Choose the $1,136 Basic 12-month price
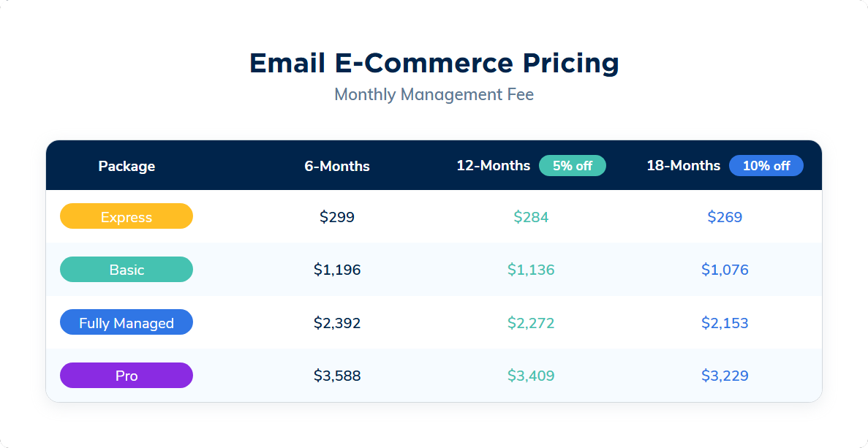This screenshot has width=868, height=448. 531,270
